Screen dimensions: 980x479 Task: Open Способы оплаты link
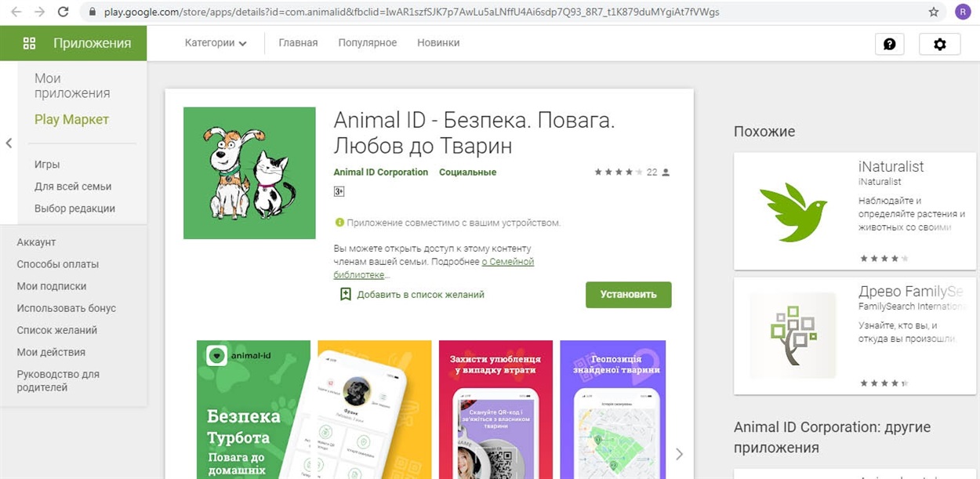(58, 264)
